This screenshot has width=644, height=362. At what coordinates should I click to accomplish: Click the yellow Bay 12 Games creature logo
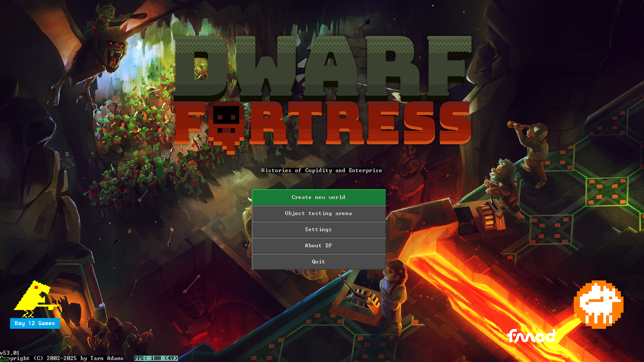(x=36, y=299)
